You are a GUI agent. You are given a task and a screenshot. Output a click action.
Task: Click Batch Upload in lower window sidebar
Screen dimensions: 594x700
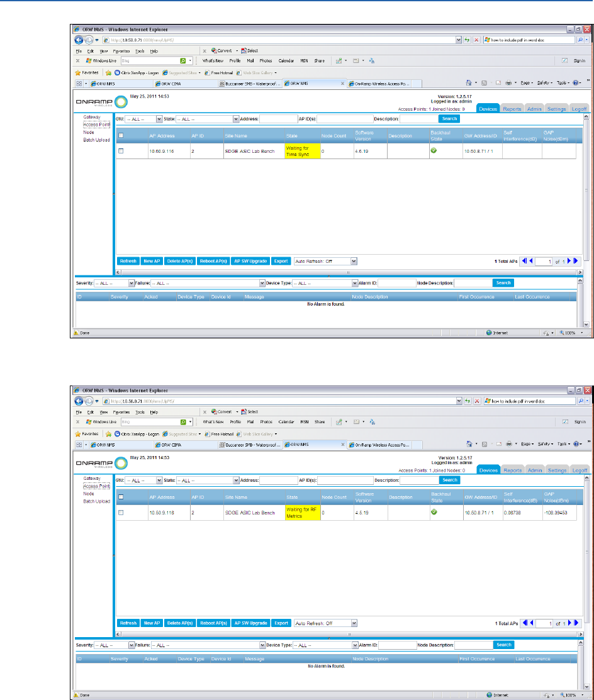click(x=96, y=501)
